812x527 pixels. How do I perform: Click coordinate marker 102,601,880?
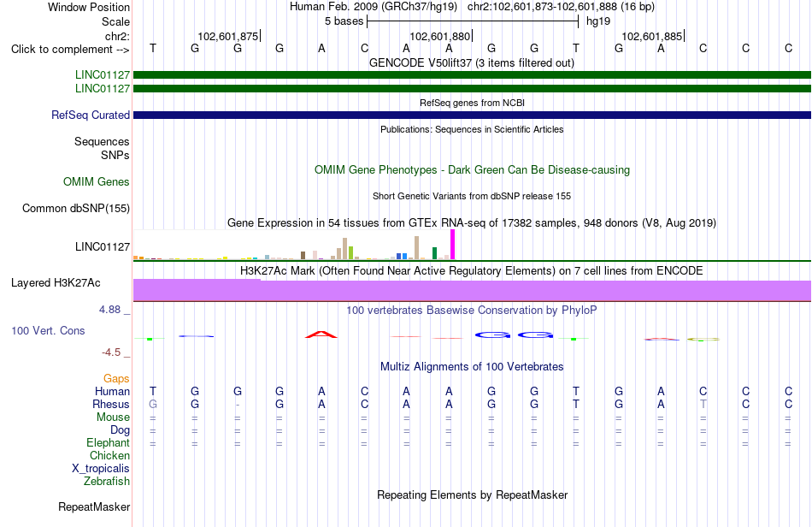[x=439, y=36]
